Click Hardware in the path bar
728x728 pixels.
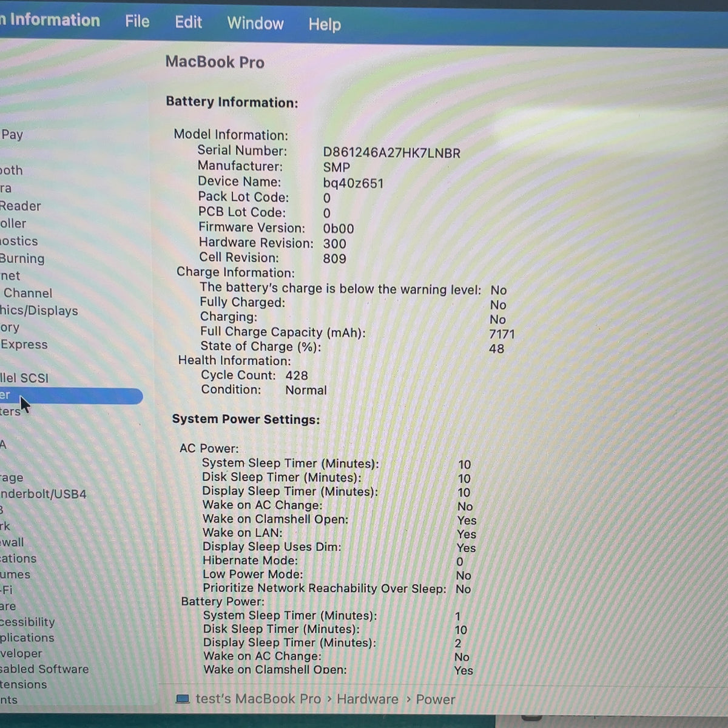368,699
